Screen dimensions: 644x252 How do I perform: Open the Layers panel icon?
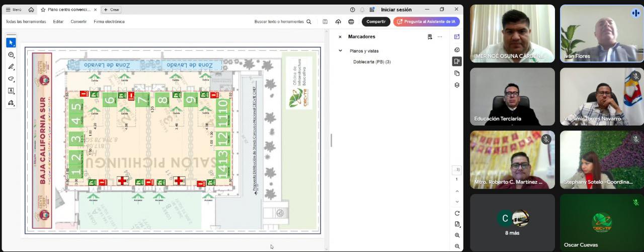pyautogui.click(x=457, y=85)
